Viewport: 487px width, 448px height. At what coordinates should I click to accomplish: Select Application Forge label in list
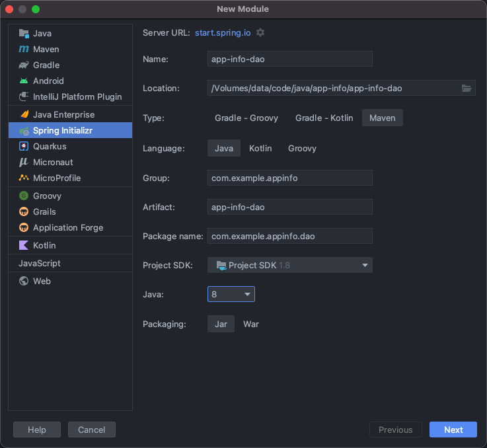click(x=68, y=228)
